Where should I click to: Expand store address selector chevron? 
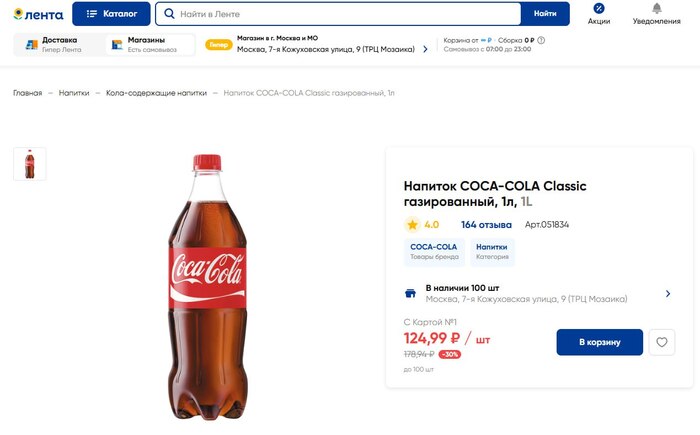pos(425,48)
